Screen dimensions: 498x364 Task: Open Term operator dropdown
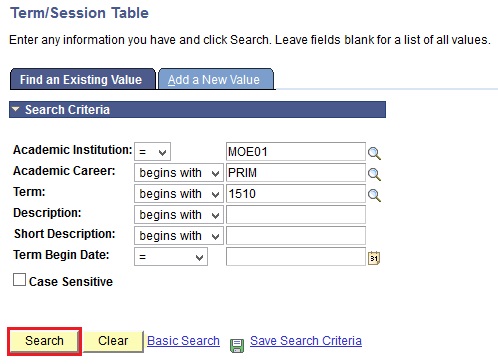(179, 194)
